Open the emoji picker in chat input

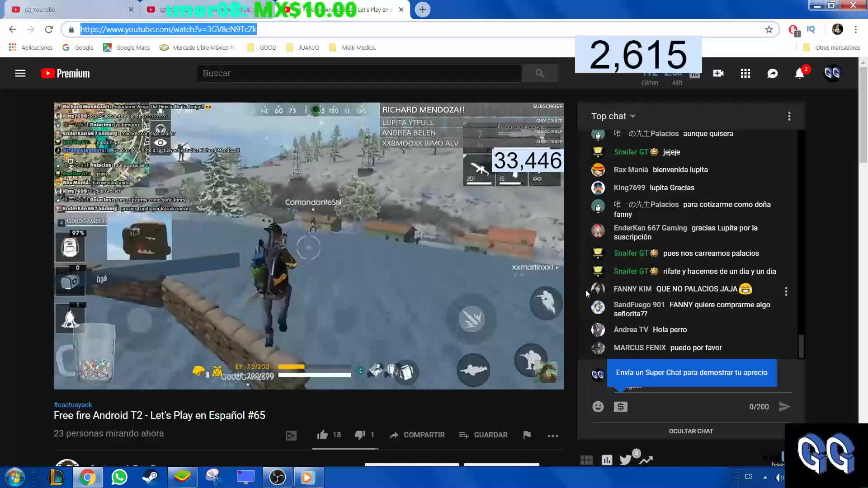[598, 406]
